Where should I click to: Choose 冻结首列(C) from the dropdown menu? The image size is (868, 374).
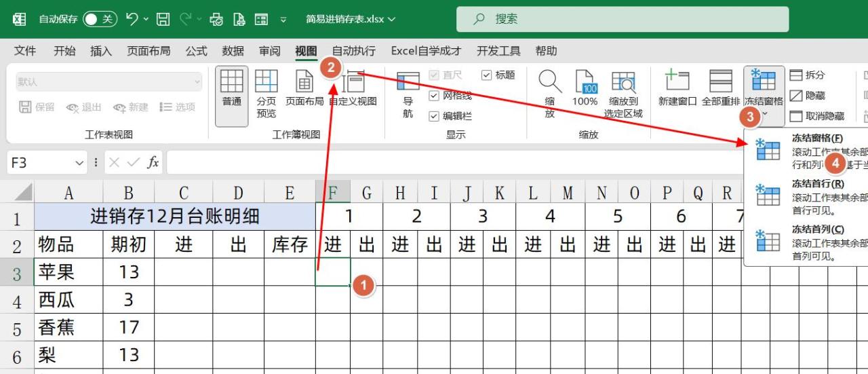point(807,242)
